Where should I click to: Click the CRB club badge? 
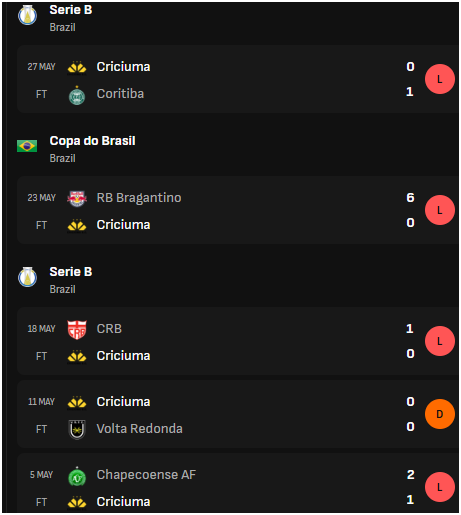[x=77, y=330]
